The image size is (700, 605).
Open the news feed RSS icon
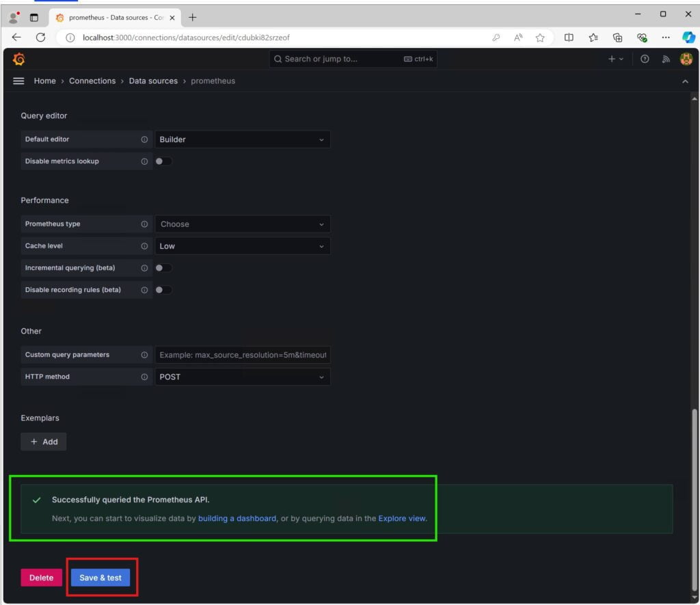[665, 59]
